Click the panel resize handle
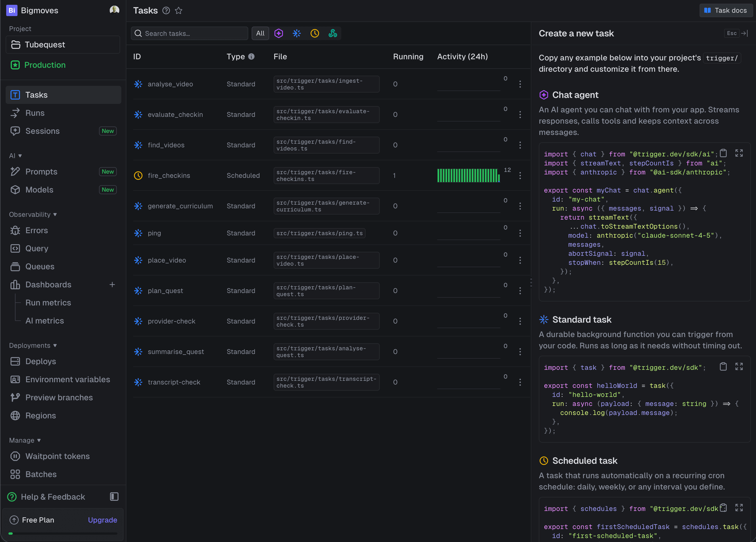This screenshot has width=756, height=542. [531, 283]
